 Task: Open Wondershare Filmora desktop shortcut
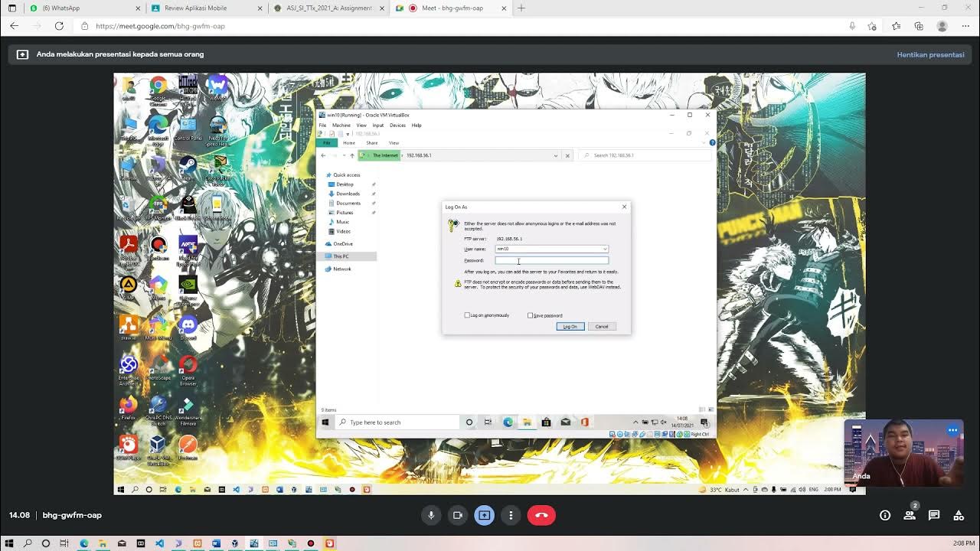tap(188, 410)
